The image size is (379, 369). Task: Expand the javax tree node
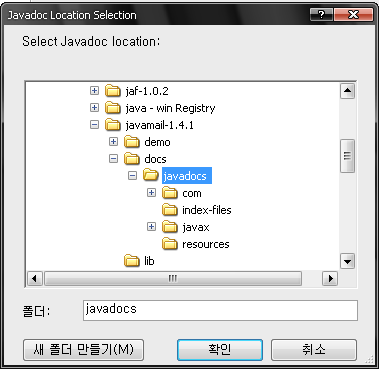click(x=151, y=227)
